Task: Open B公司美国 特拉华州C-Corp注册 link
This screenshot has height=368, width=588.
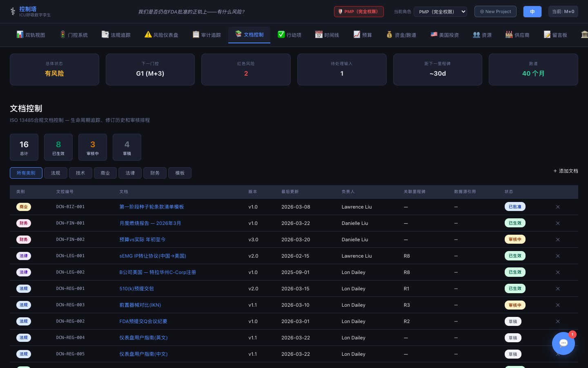Action: (158, 272)
